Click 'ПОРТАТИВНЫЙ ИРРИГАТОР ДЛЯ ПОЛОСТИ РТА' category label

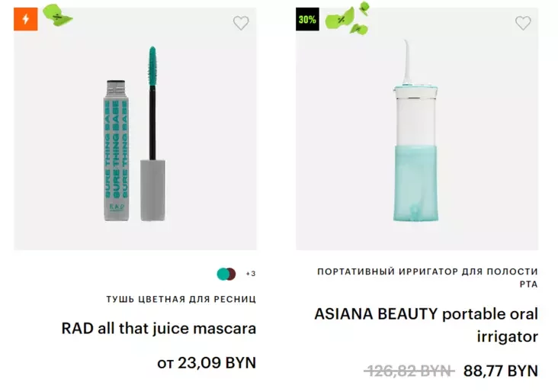[427, 278]
